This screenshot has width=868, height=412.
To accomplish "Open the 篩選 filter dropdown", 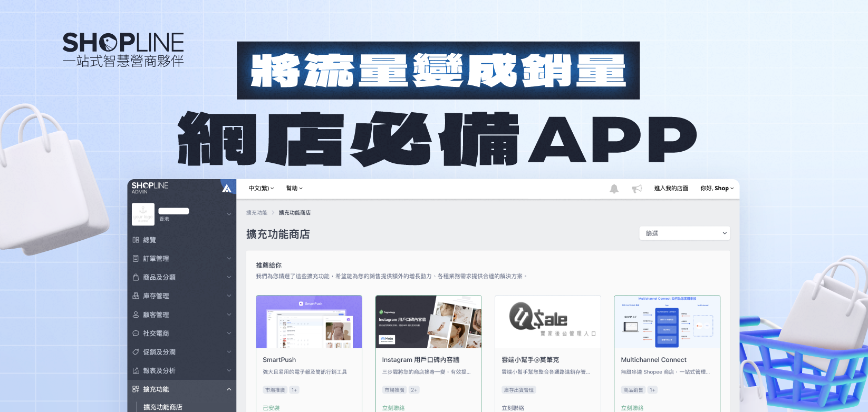I will tap(684, 233).
